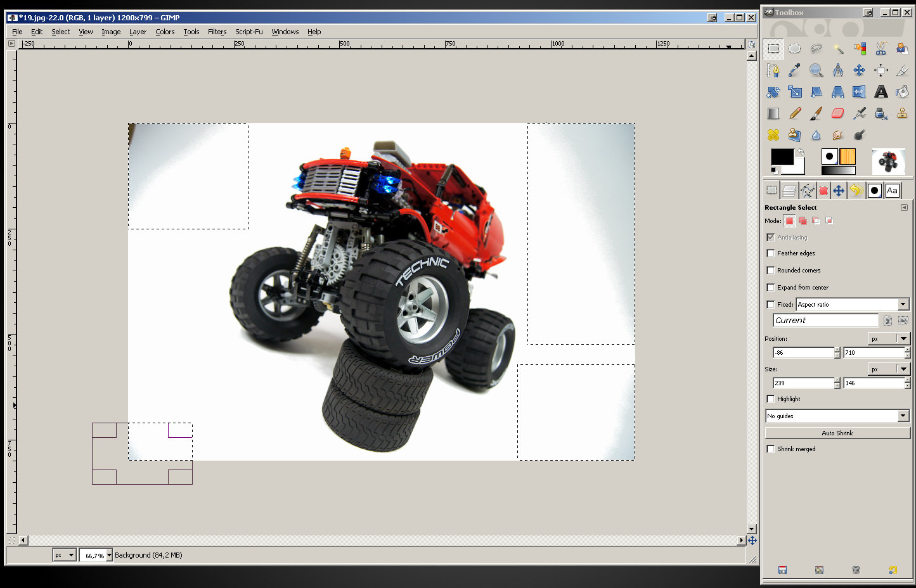Open the File menu

(17, 32)
